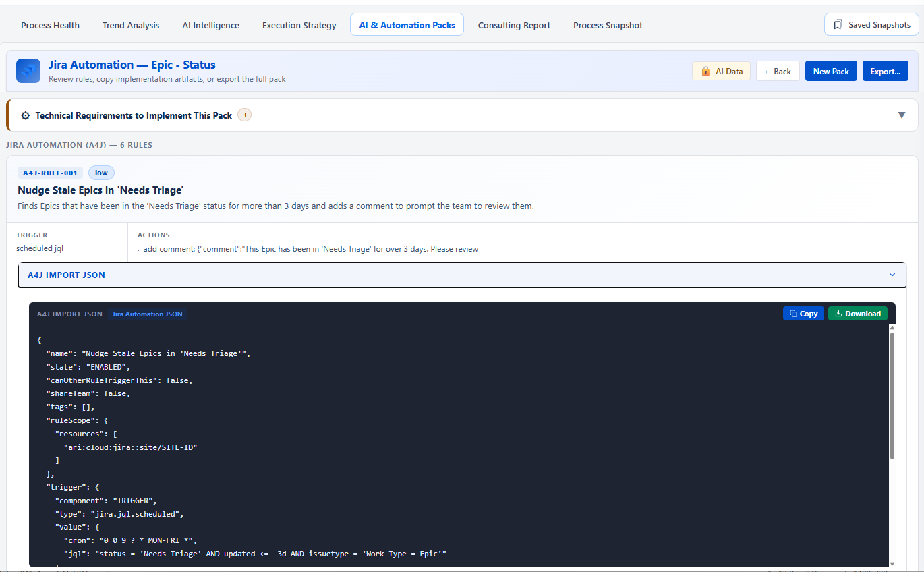Viewport: 924px width, 572px height.
Task: Click the page title 'Jira Automation — Epic - Status'
Action: 132,65
